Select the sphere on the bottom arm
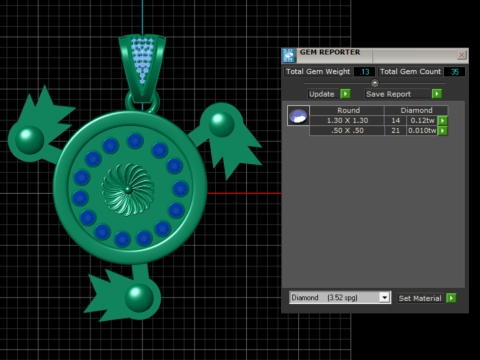 coord(139,298)
